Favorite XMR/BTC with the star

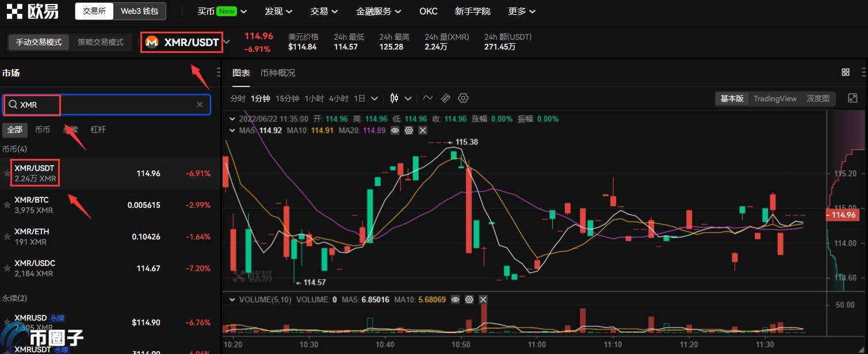tap(7, 205)
